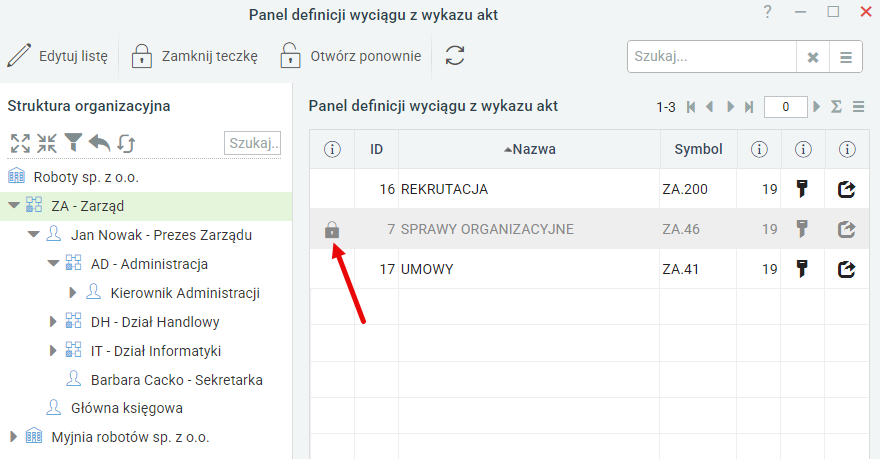Select Główna księgowa tree item

pyautogui.click(x=127, y=408)
